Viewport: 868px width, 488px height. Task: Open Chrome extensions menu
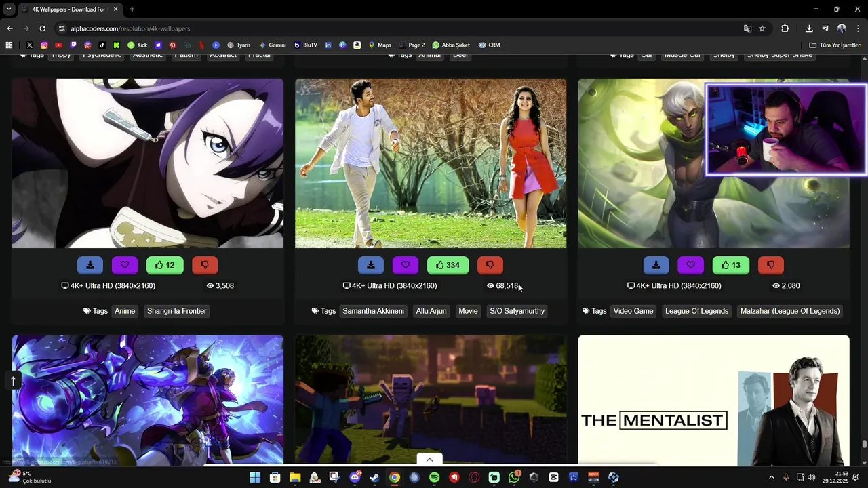tap(785, 28)
